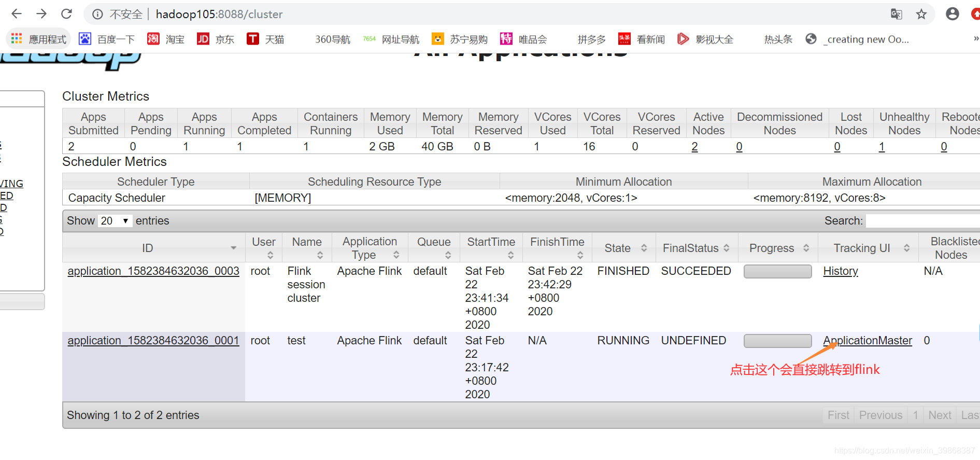Select page 1 in pagination
The width and height of the screenshot is (980, 460).
click(x=916, y=415)
